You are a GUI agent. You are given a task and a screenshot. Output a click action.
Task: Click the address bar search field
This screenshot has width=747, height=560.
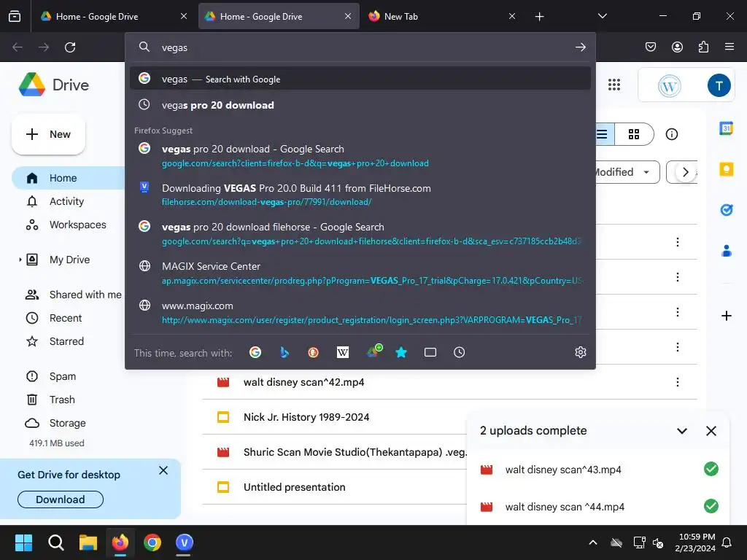pyautogui.click(x=362, y=47)
